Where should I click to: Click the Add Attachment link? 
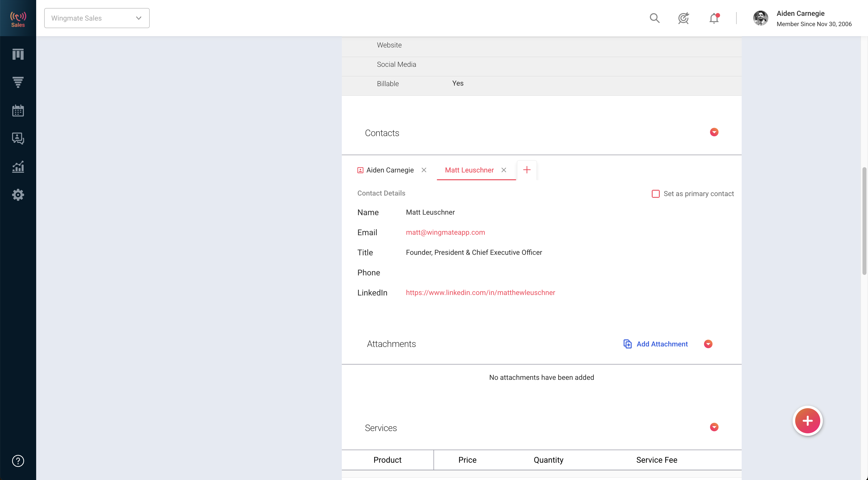[x=662, y=344]
